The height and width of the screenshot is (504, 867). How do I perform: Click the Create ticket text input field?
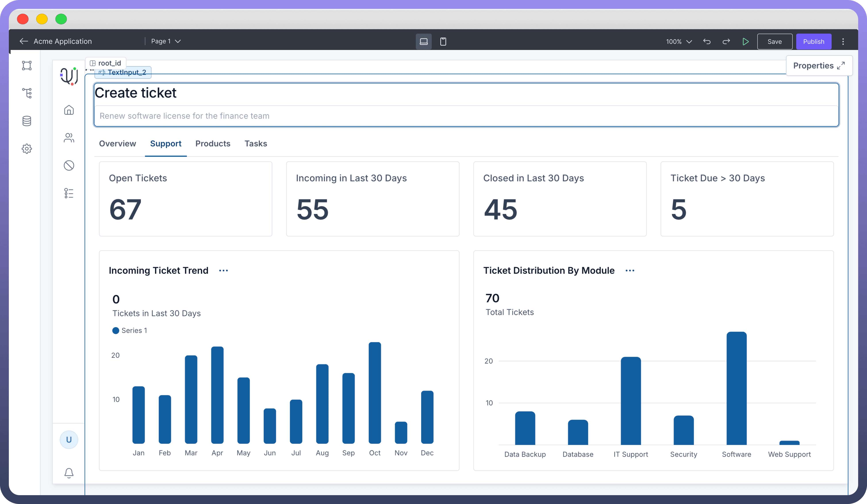pos(466,116)
